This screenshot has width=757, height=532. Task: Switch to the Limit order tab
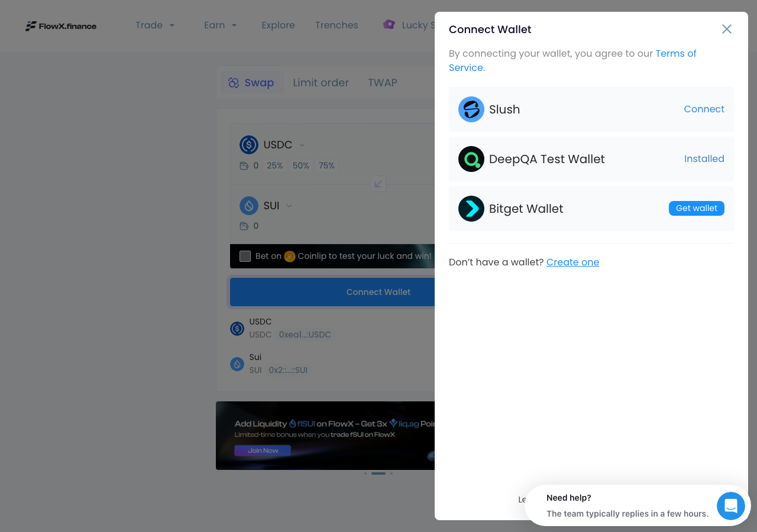point(321,83)
